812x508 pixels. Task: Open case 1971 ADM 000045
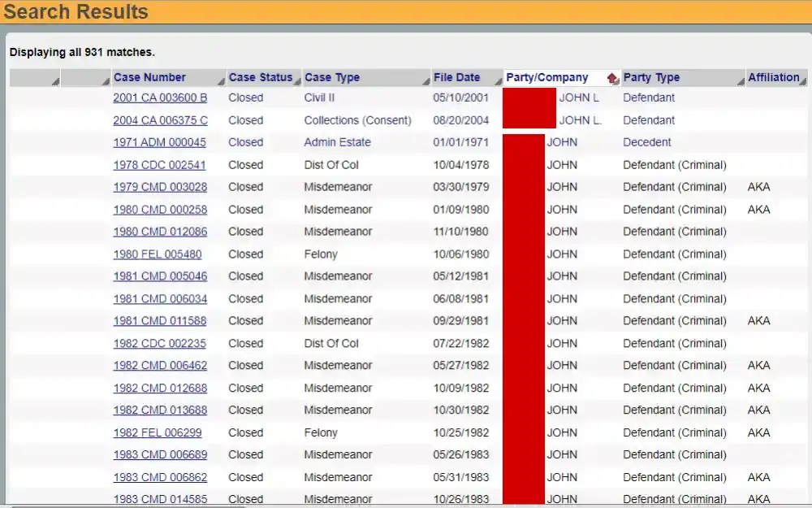[x=159, y=142]
